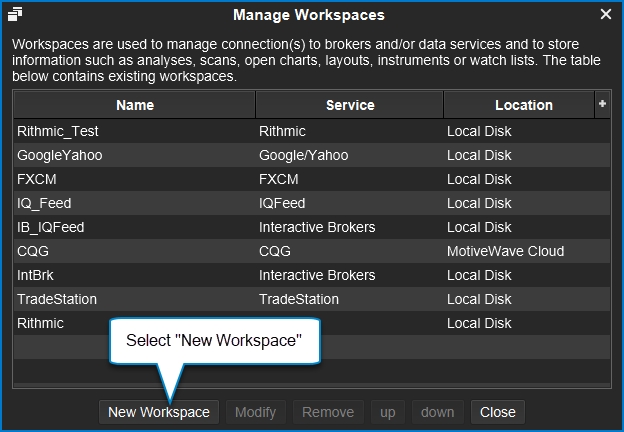Select the IntBrk workspace name

pos(35,275)
